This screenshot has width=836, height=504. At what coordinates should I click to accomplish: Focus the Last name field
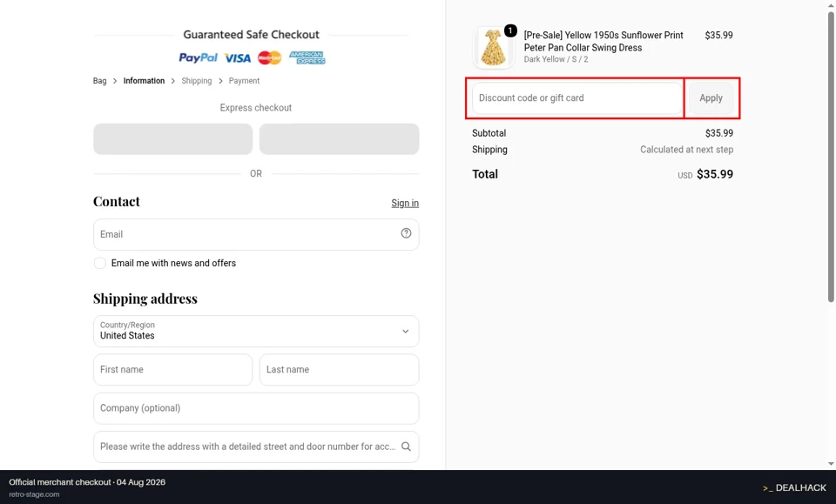pos(339,370)
